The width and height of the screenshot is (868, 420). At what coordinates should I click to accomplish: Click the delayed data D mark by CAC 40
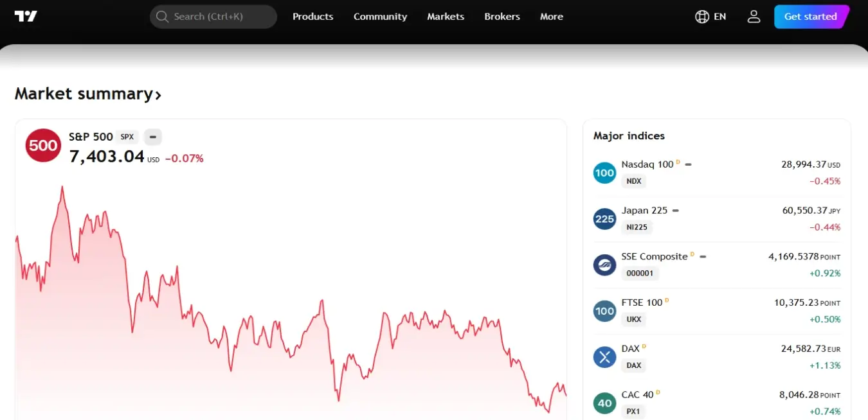click(x=658, y=392)
